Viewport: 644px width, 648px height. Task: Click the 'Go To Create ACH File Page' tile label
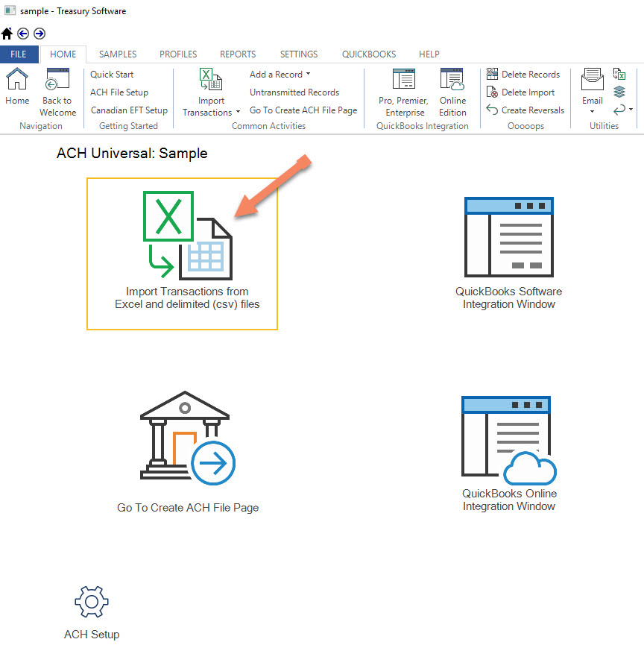(188, 508)
